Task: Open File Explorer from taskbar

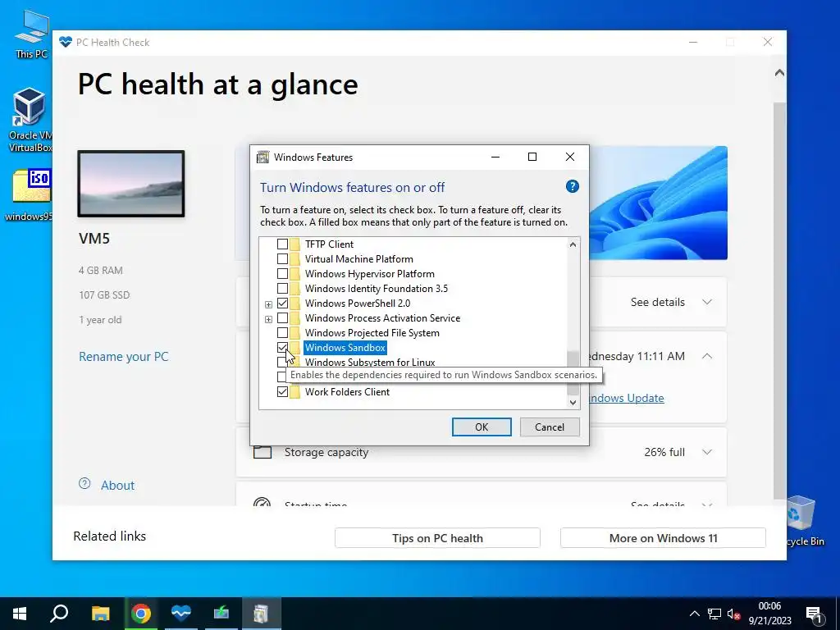Action: click(x=100, y=614)
